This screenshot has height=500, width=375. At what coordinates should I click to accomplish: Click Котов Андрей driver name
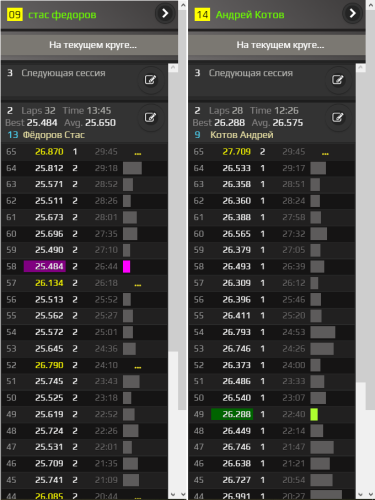click(x=242, y=135)
